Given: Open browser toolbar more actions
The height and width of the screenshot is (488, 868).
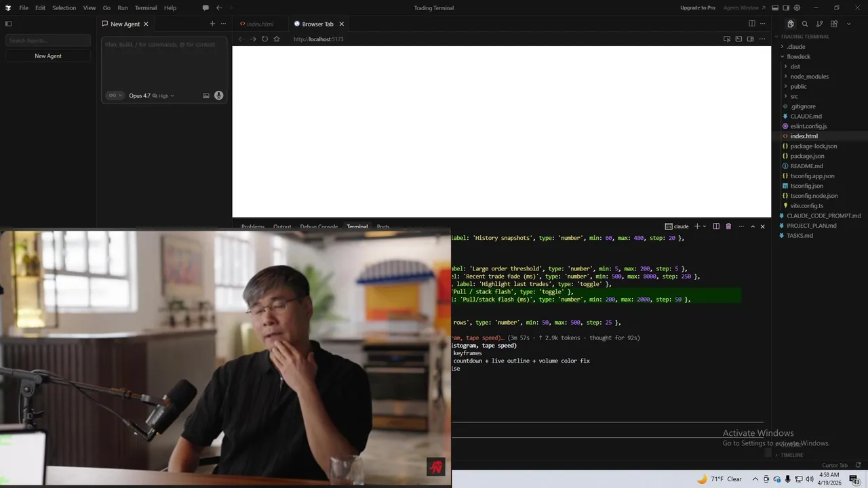Looking at the screenshot, I should point(762,39).
